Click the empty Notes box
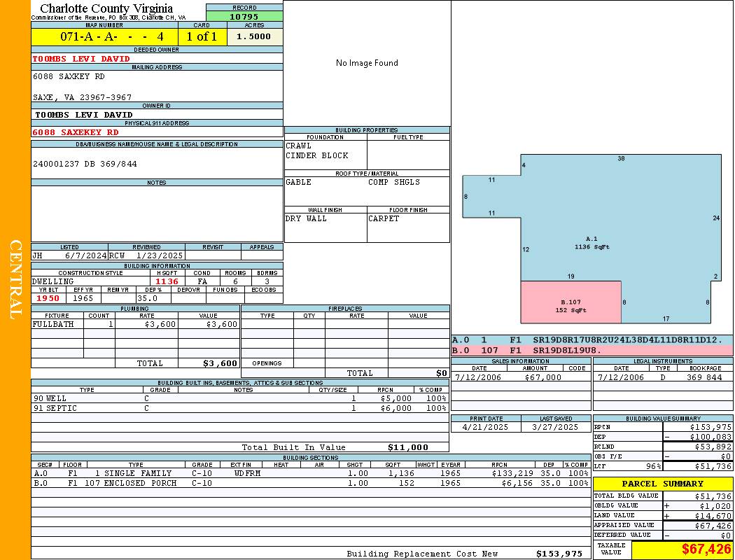The height and width of the screenshot is (560, 735). tap(157, 213)
